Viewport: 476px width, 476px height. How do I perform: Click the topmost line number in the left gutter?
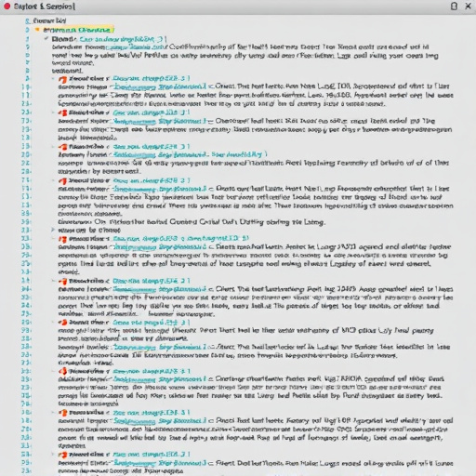[28, 21]
